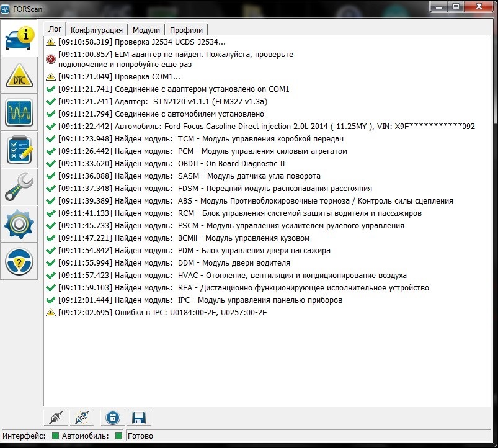Click the Готово status bar text
Image resolution: width=498 pixels, height=448 pixels.
tap(140, 436)
